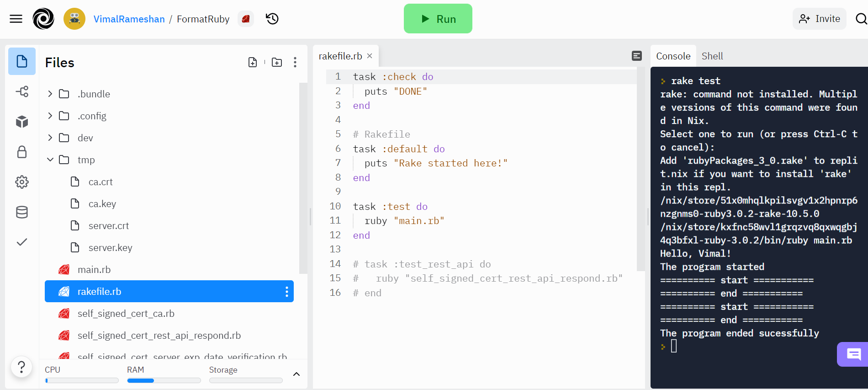Switch to the Console tab

(x=673, y=56)
